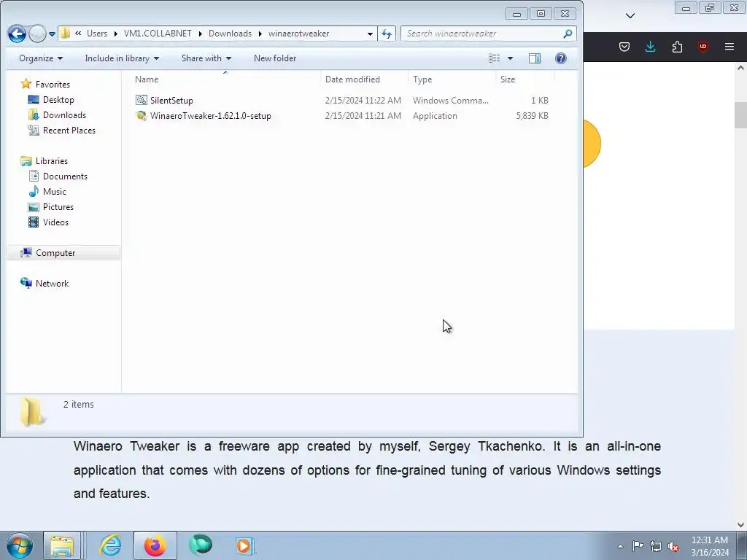This screenshot has width=747, height=560.
Task: Open the Windows Start menu
Action: [19, 545]
